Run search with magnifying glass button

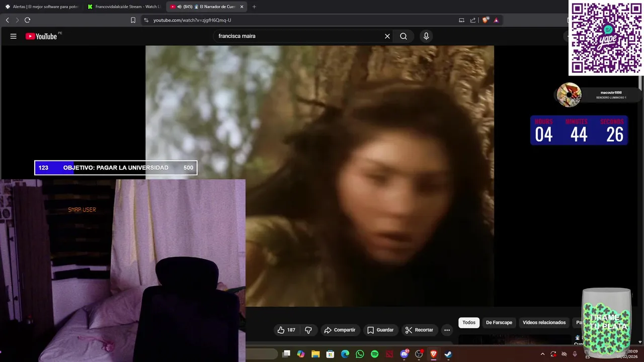click(404, 36)
